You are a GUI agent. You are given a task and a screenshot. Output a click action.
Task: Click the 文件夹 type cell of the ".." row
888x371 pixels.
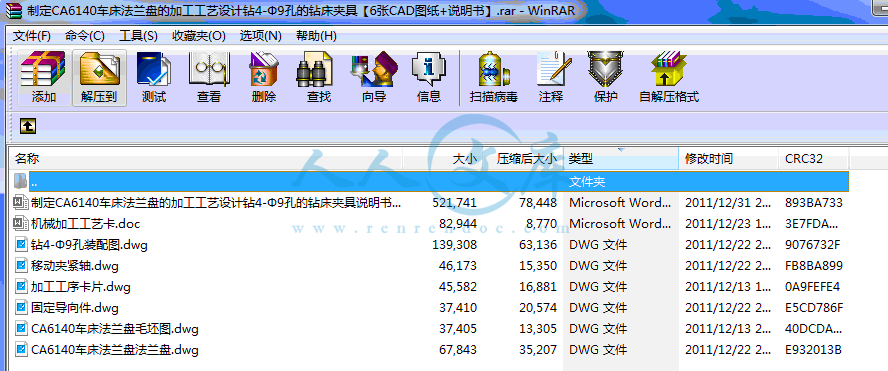tap(587, 181)
